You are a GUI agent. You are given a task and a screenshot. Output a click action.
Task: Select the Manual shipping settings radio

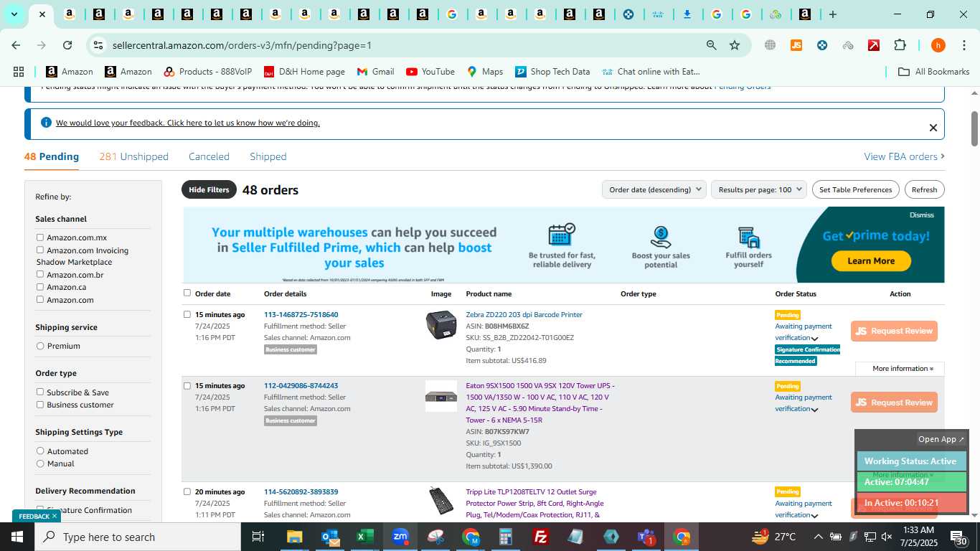point(40,463)
